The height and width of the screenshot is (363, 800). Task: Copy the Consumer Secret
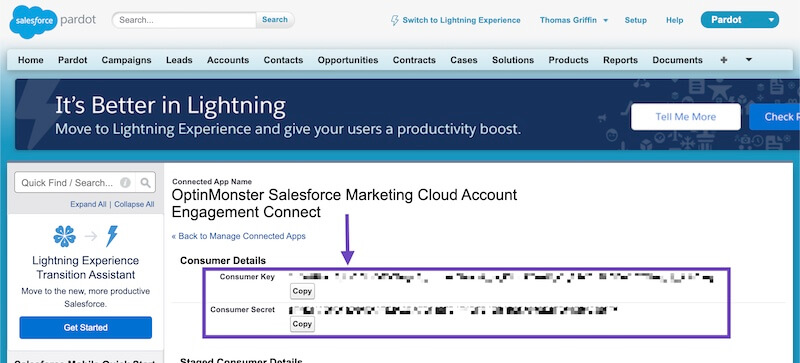(x=302, y=324)
